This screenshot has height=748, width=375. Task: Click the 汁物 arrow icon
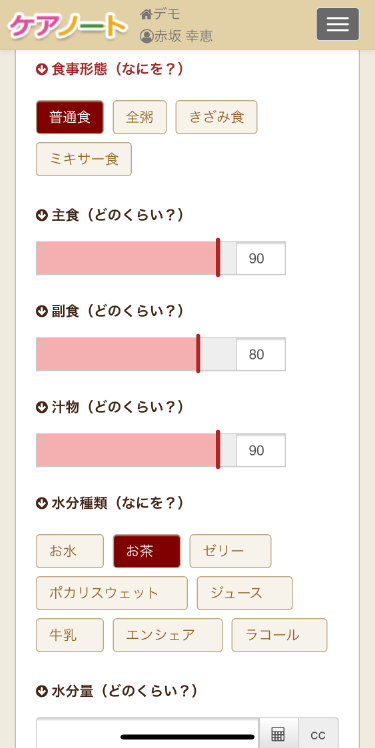42,407
